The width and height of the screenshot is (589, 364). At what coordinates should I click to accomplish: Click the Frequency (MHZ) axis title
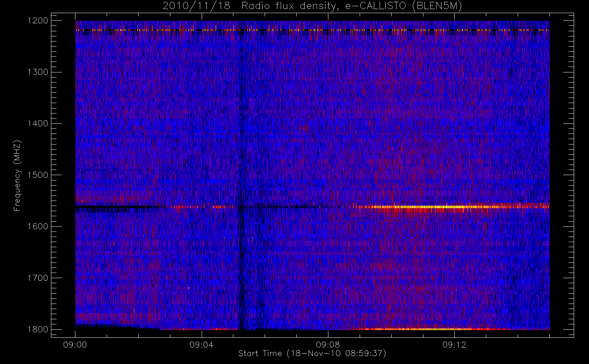click(x=17, y=175)
